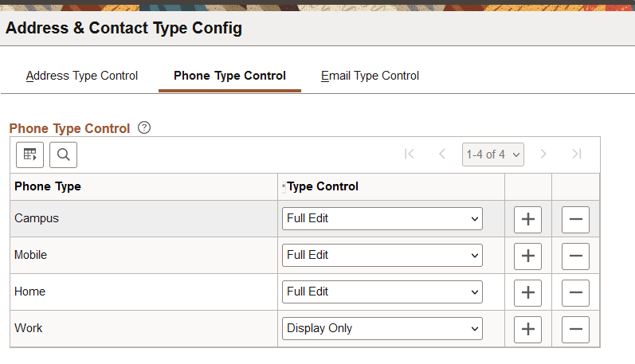This screenshot has width=635, height=364.
Task: Delete the Campus phone type row
Action: 575,219
